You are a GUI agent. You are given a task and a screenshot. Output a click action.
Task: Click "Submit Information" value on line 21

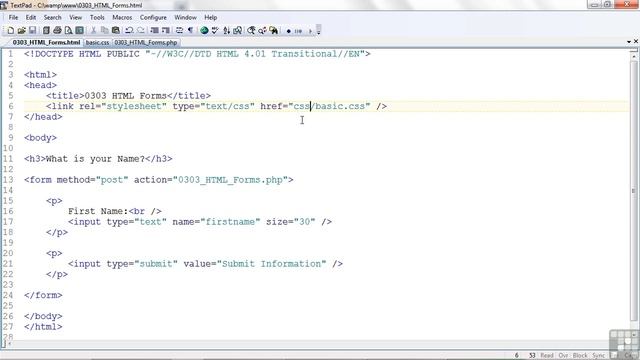point(271,264)
